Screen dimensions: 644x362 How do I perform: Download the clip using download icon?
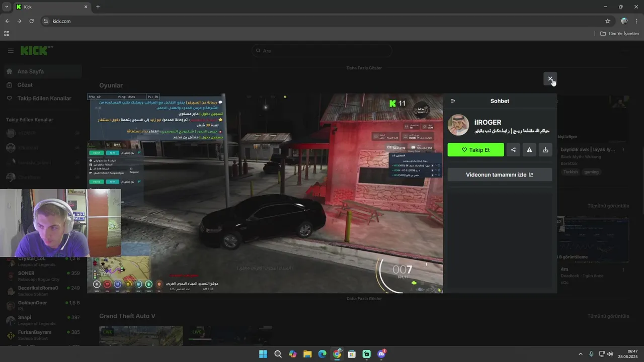tap(545, 150)
